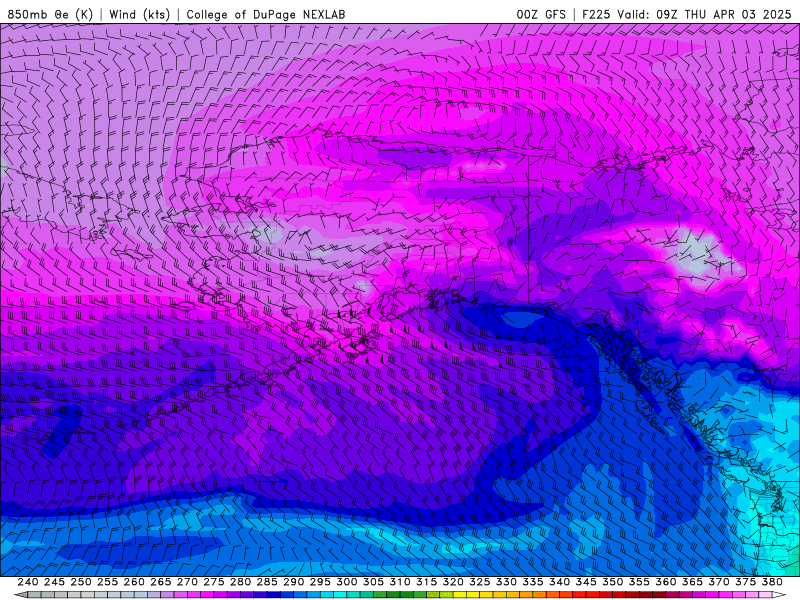Image resolution: width=800 pixels, height=600 pixels.
Task: Click the 285 value on color scale
Action: (267, 582)
